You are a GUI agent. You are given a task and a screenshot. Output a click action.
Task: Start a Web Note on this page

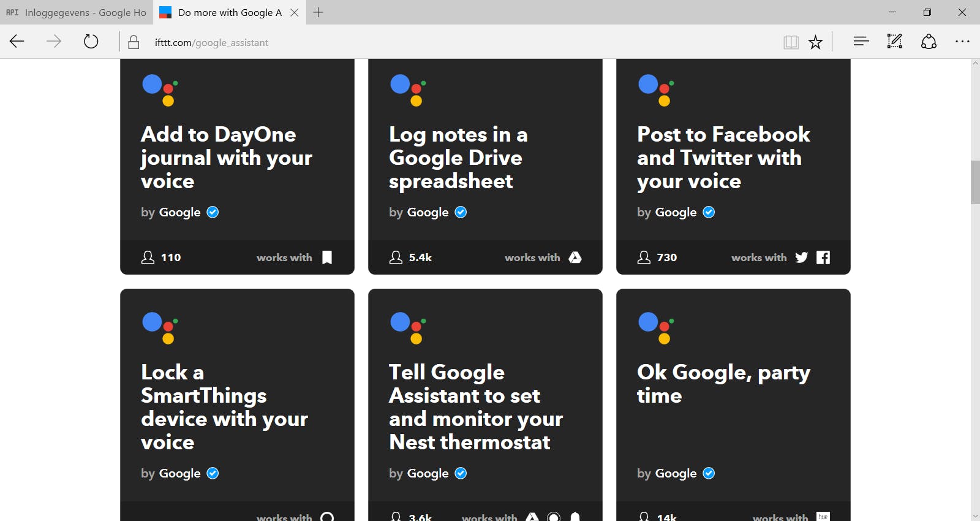tap(895, 42)
